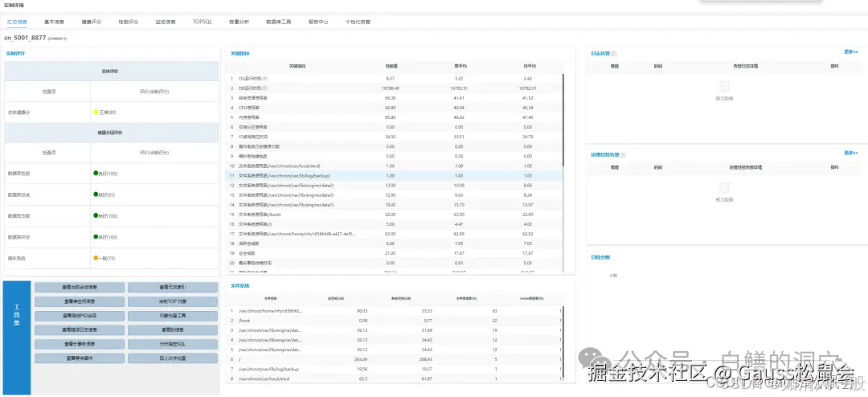Open the 更多>> link in 日志告警 panel
Screen dimensions: 868x397
pos(851,51)
